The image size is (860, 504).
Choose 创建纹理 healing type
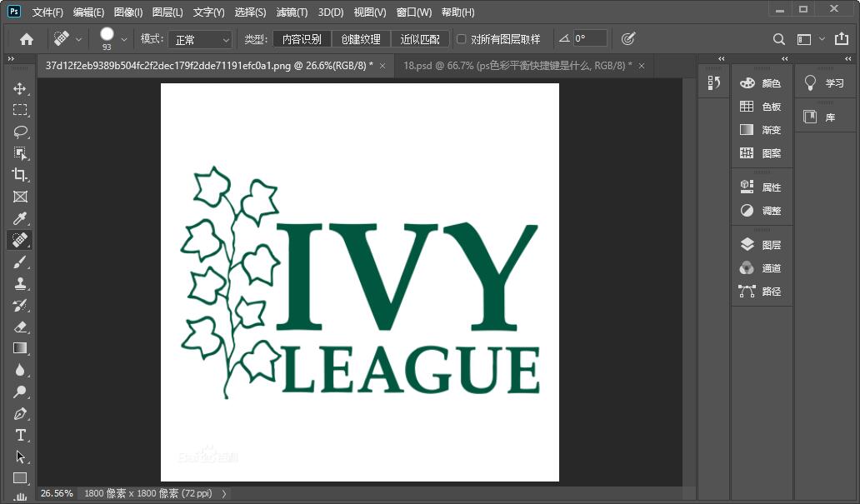click(361, 39)
